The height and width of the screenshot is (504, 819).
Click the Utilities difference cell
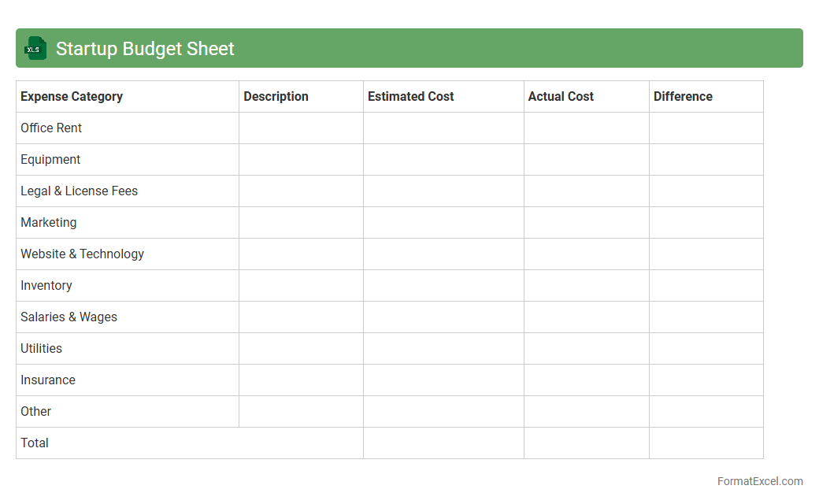coord(706,348)
